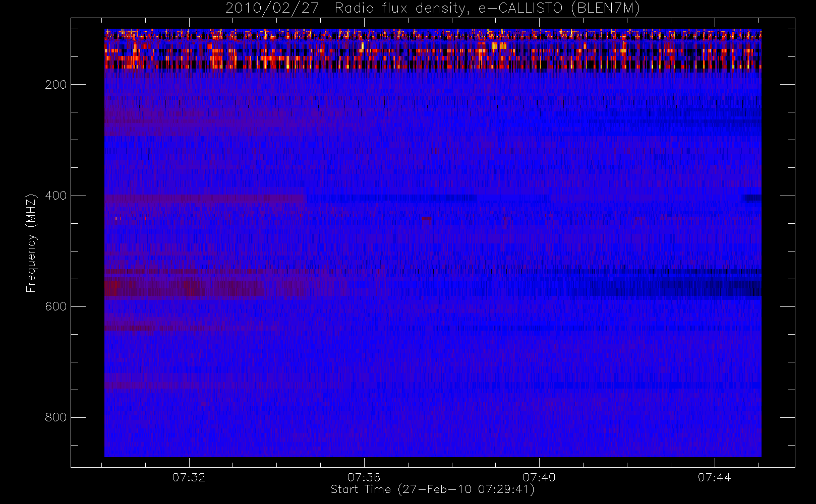Click the '200' frequency tick label
This screenshot has height=504, width=816.
click(x=55, y=85)
